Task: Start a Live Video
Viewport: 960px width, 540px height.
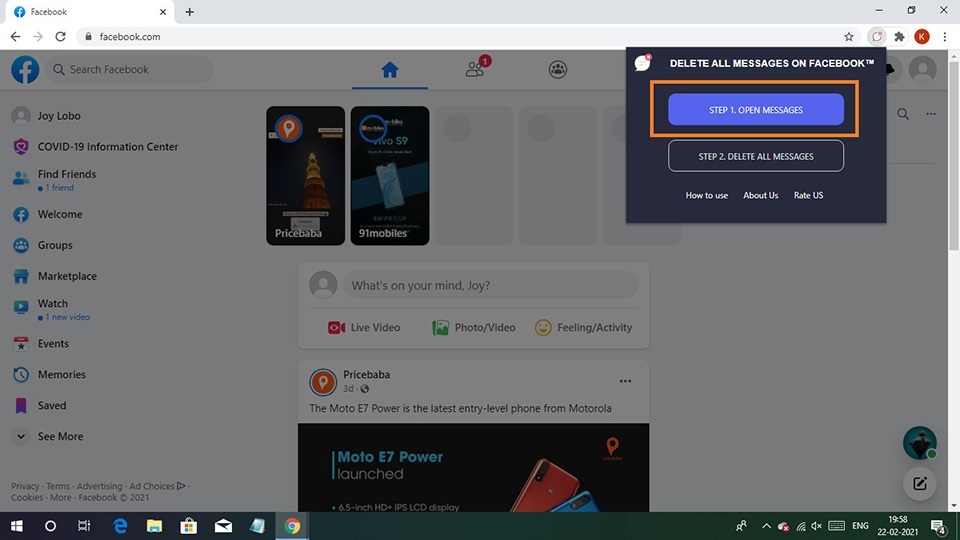Action: (364, 328)
